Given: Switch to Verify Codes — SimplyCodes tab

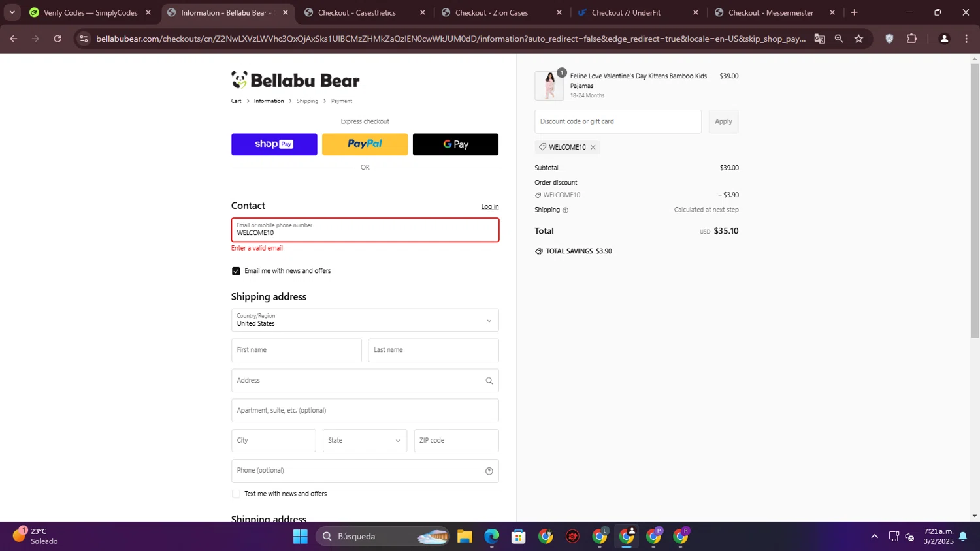Looking at the screenshot, I should (90, 12).
